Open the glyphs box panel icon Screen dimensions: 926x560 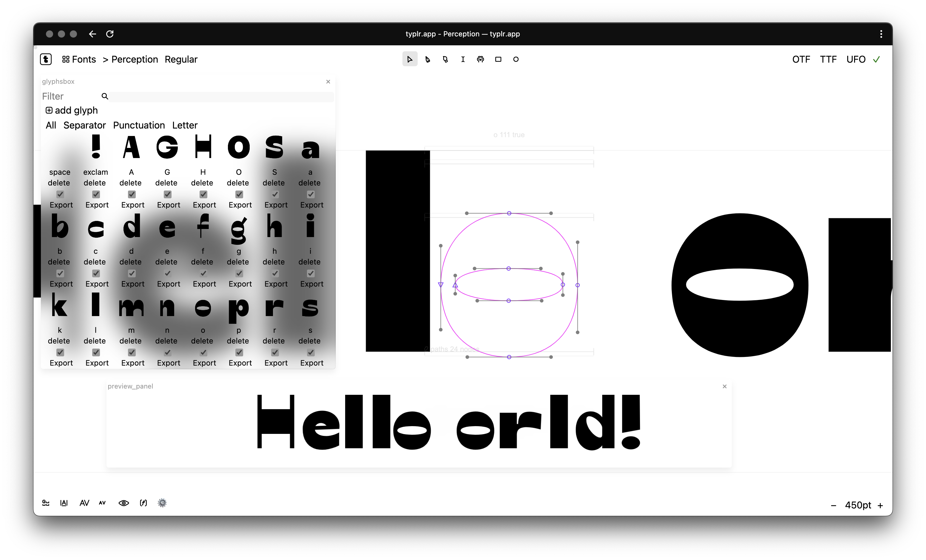pyautogui.click(x=46, y=503)
